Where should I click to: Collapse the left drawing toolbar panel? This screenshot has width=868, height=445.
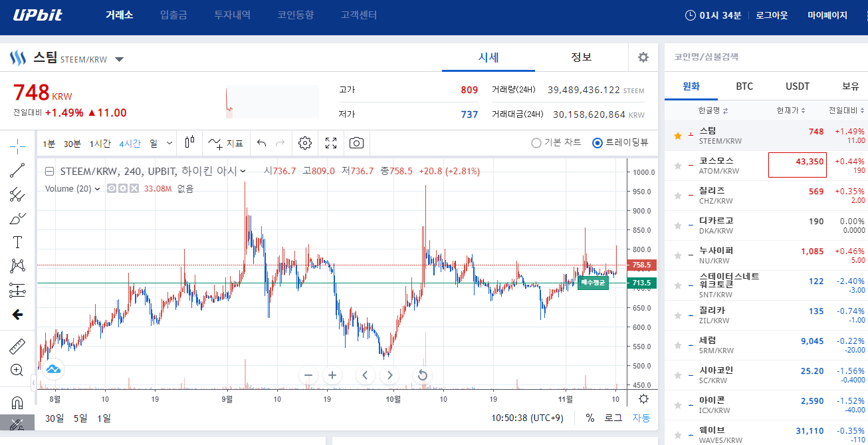click(x=34, y=382)
